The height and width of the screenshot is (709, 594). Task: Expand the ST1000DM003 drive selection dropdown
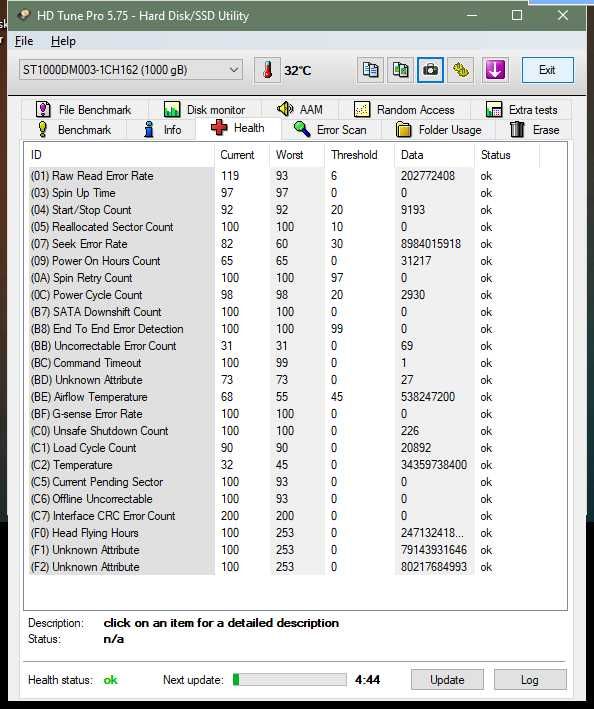[x=131, y=70]
